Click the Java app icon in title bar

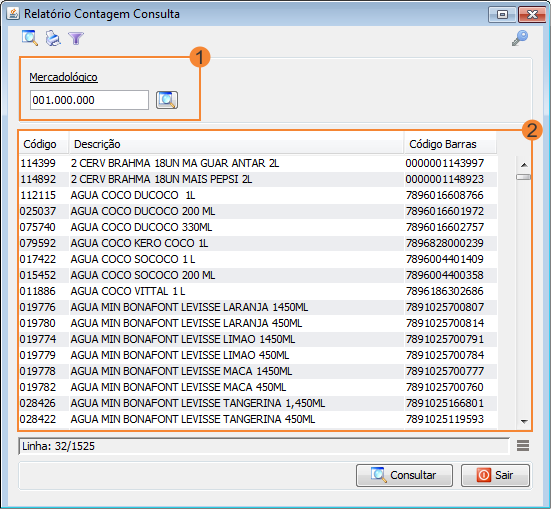pyautogui.click(x=13, y=14)
